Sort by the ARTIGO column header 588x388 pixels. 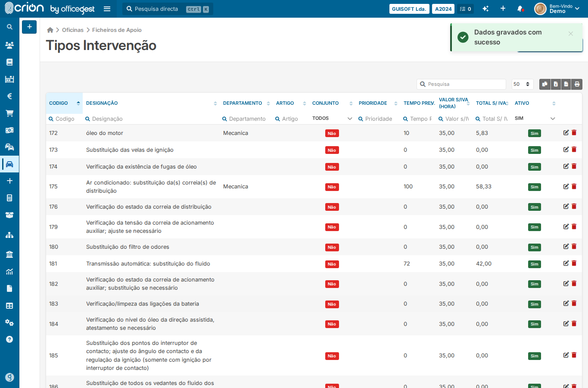(x=291, y=103)
